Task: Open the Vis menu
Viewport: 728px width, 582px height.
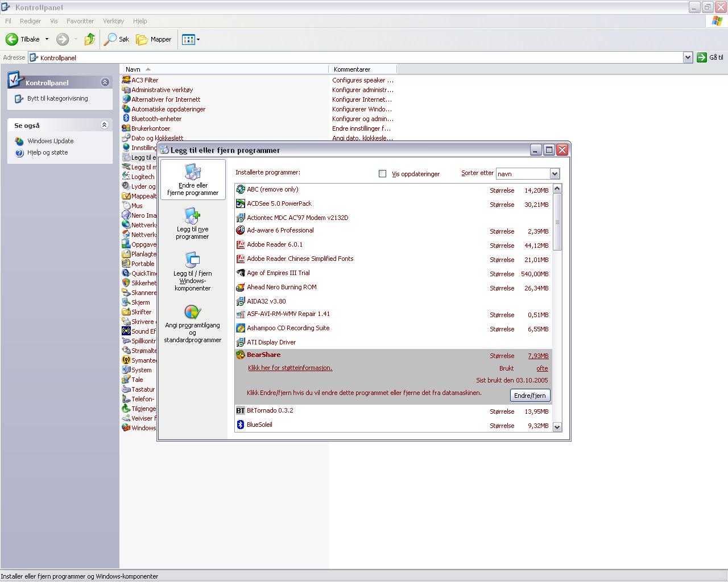Action: [54, 21]
